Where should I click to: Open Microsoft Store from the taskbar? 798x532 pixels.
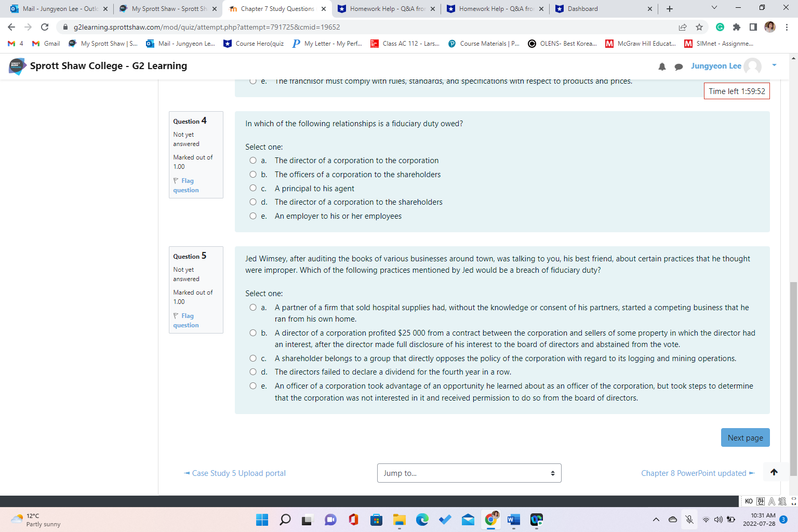(376, 520)
